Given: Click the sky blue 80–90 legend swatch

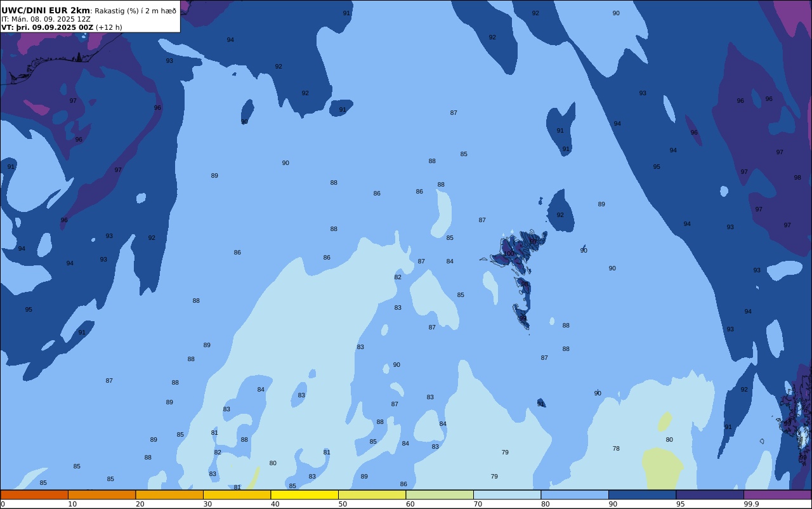Looking at the screenshot, I should pyautogui.click(x=575, y=494).
